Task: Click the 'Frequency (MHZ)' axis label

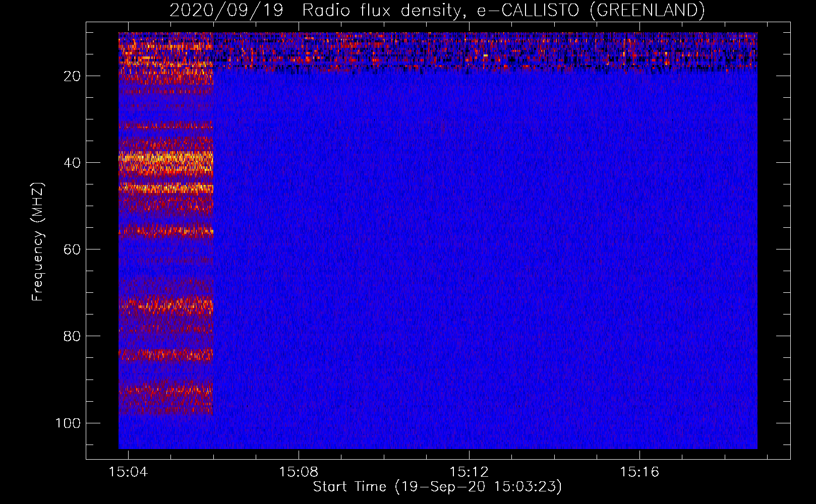Action: (x=38, y=241)
